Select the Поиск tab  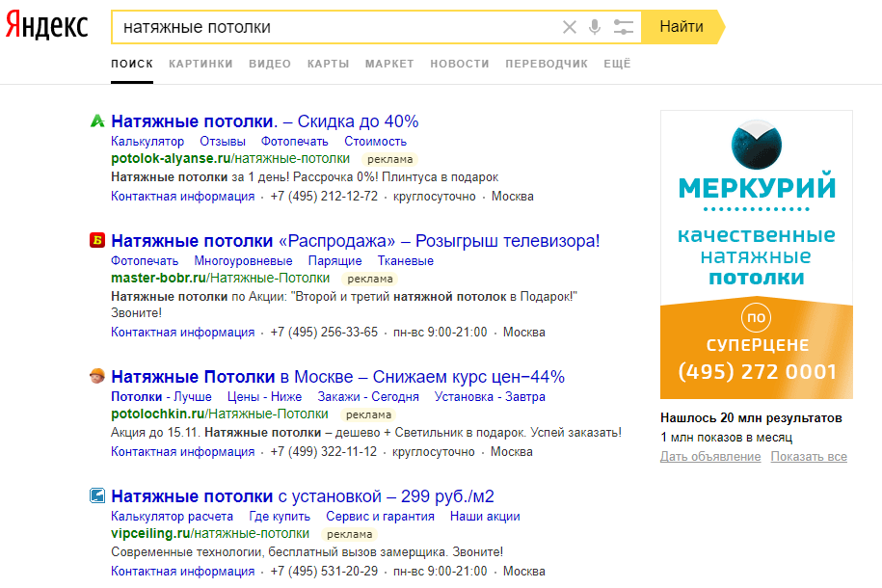pyautogui.click(x=132, y=64)
